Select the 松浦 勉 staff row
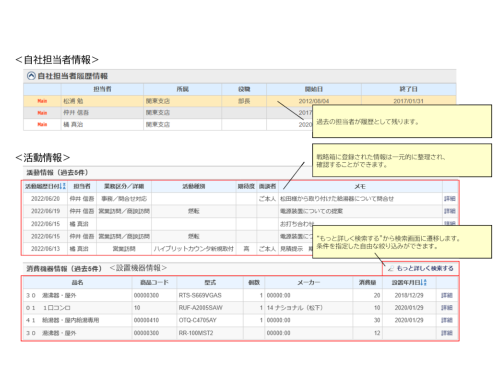 (240, 101)
